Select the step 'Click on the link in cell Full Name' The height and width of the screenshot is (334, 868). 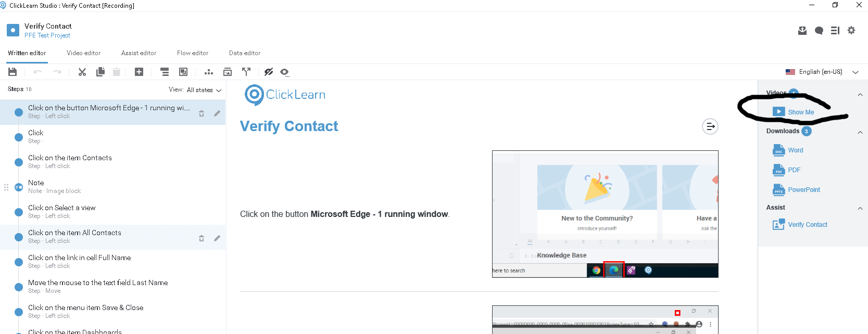tap(112, 262)
